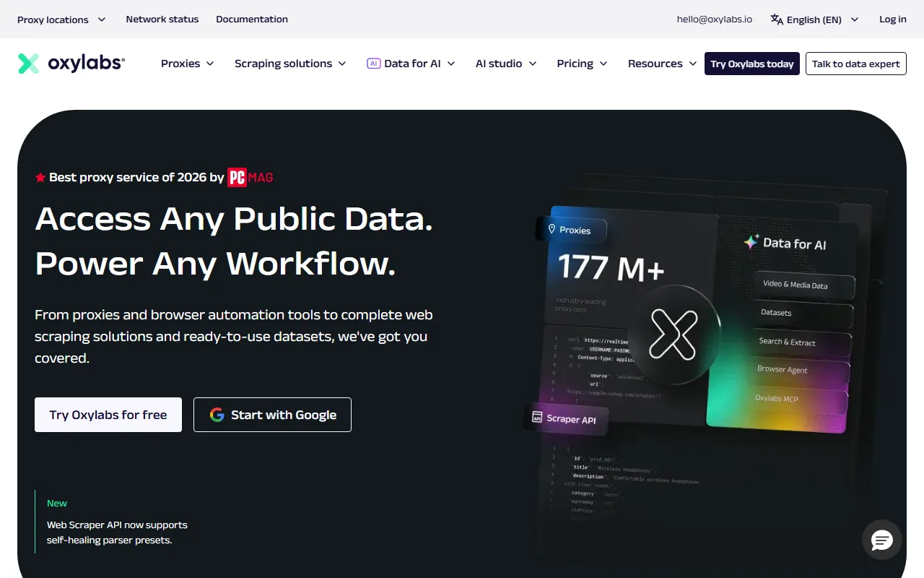Viewport: 924px width, 578px height.
Task: Click the translate icon beside English (EN)
Action: [x=775, y=20]
